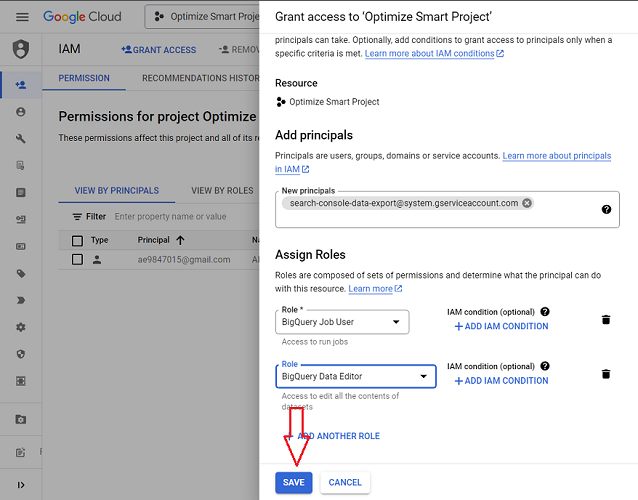Screen dimensions: 638x500
Task: Open Learn more about IAM conditions link
Action: pos(434,53)
